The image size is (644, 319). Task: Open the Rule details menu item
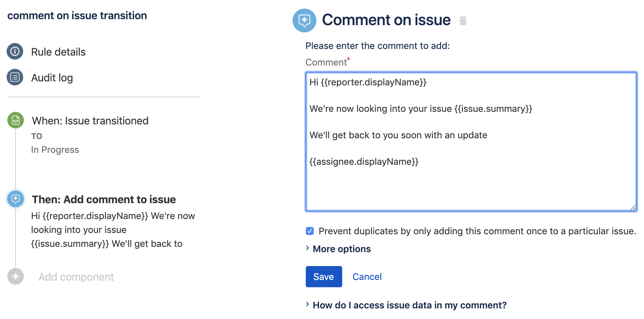(x=58, y=52)
